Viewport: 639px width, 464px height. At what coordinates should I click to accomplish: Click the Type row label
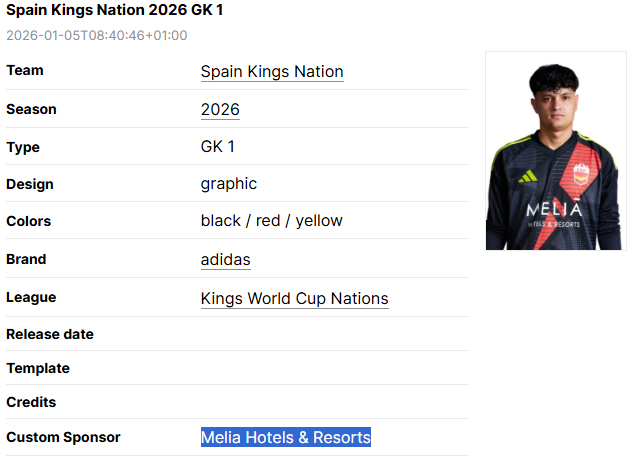pyautogui.click(x=23, y=147)
